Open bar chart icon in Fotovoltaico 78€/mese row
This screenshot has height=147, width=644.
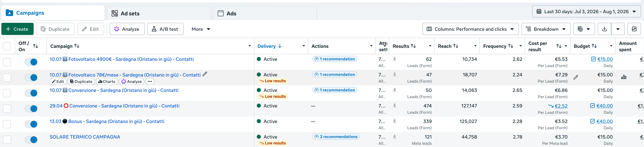(624, 77)
